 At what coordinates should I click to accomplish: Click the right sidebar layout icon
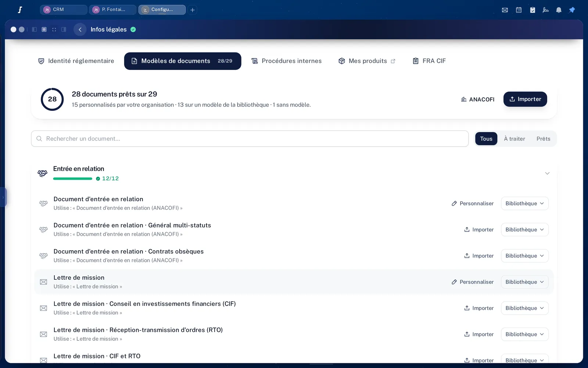tap(64, 29)
